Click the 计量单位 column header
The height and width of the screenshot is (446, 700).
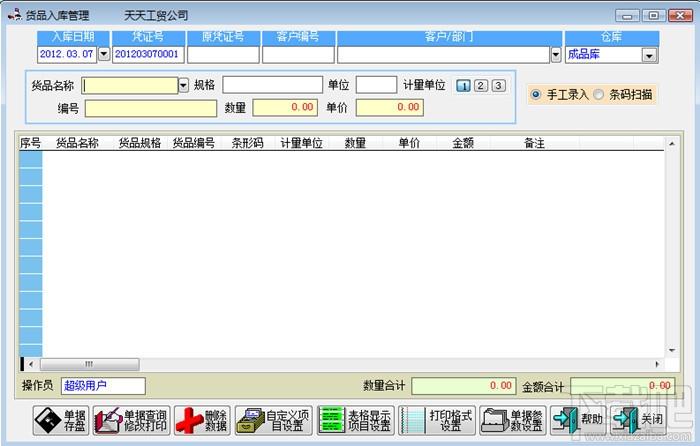tap(301, 143)
